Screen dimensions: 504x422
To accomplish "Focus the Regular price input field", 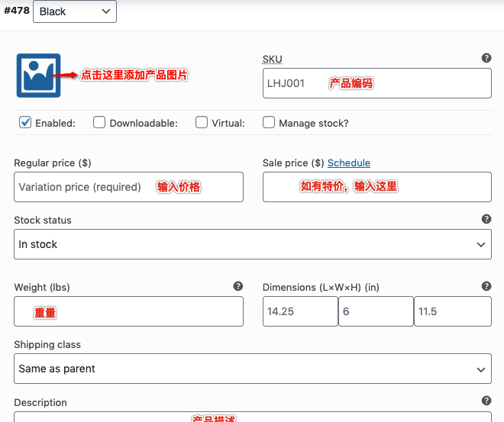I will (x=128, y=187).
